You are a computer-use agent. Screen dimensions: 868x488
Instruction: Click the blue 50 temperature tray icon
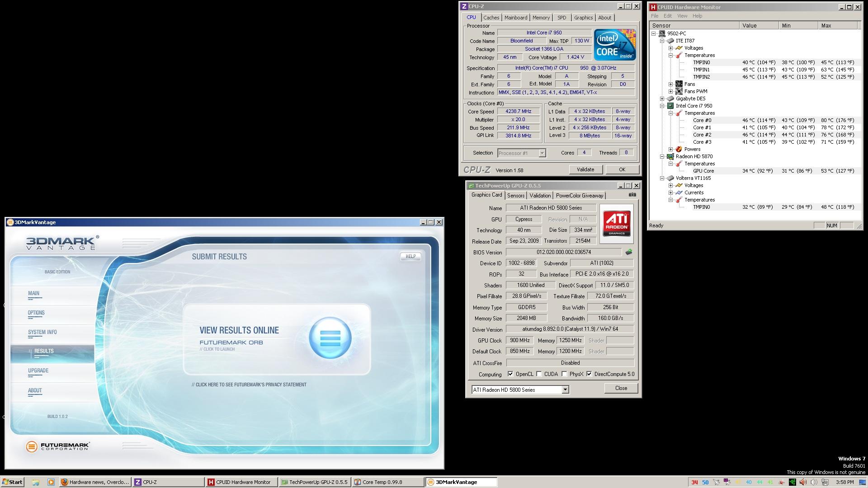pos(705,482)
